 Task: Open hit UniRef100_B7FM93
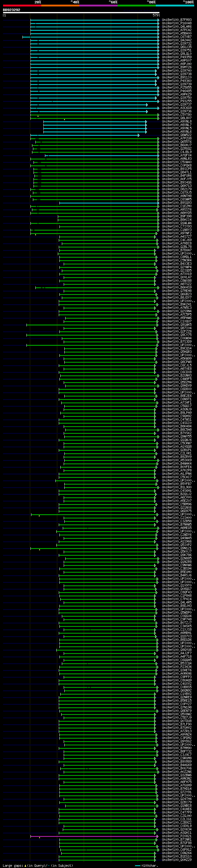177,20
